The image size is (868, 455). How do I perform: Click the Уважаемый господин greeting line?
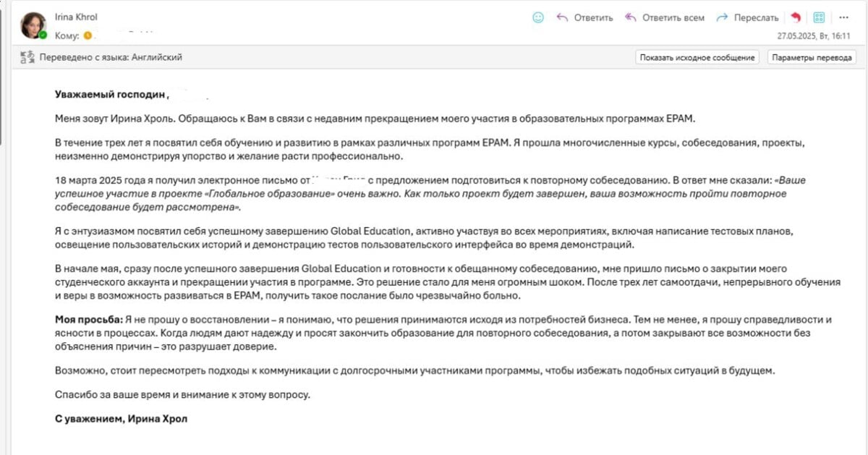tap(111, 94)
